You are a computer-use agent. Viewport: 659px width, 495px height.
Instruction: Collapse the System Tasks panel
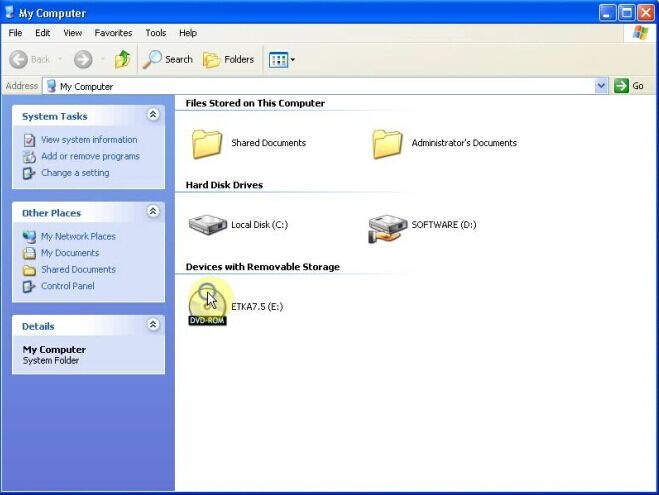(153, 115)
